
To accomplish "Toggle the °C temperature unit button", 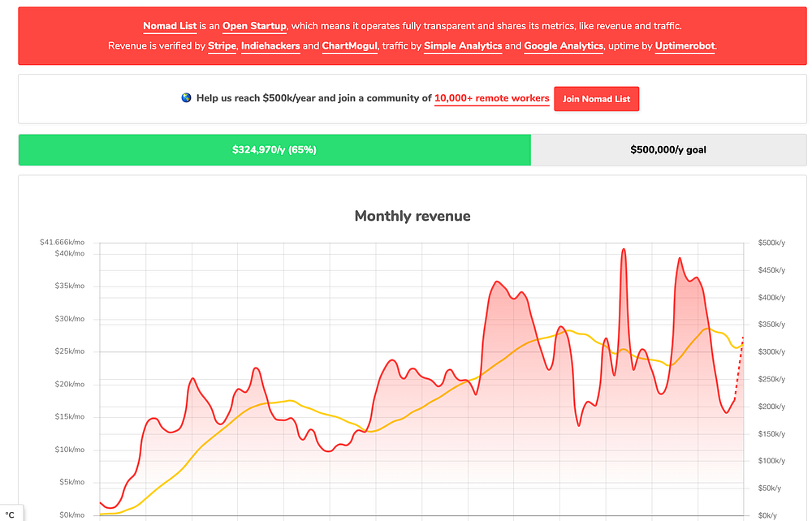I will pos(10,515).
